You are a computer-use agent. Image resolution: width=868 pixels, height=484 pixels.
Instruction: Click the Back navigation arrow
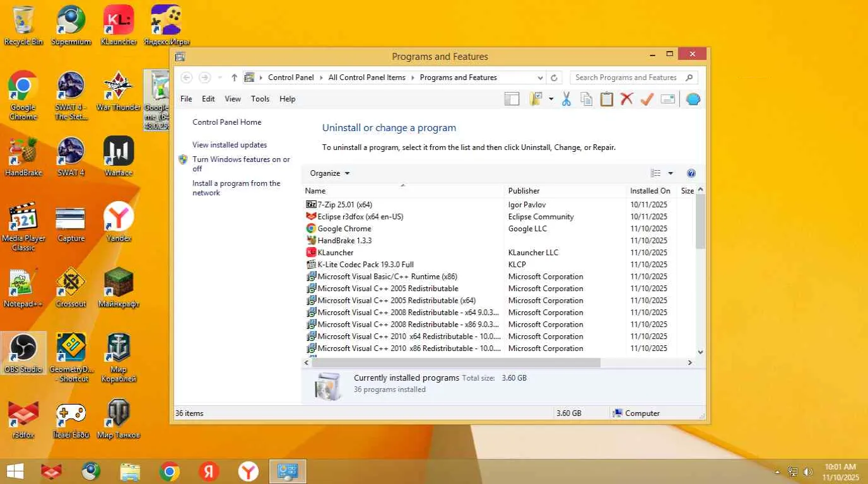[186, 78]
